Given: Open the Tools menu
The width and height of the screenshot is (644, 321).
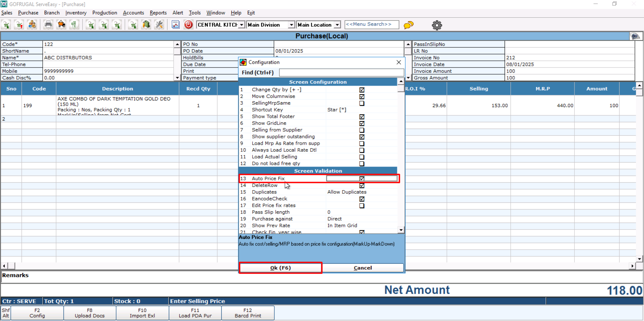Looking at the screenshot, I should click(195, 13).
